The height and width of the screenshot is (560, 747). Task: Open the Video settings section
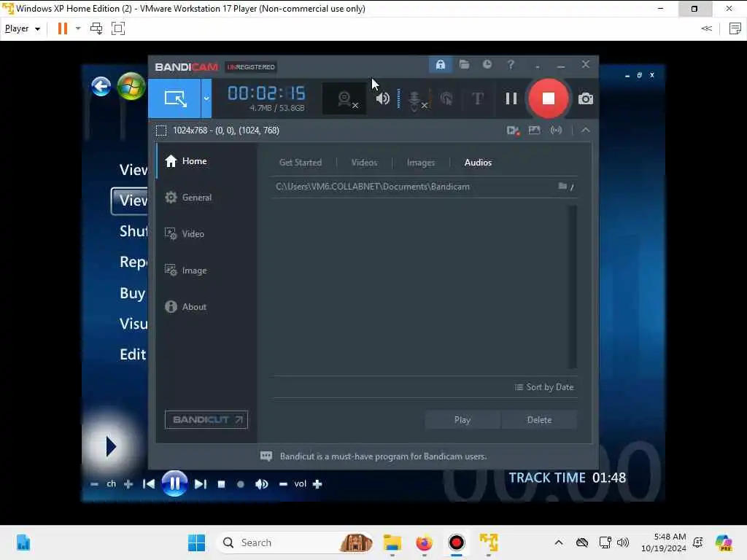(206, 234)
